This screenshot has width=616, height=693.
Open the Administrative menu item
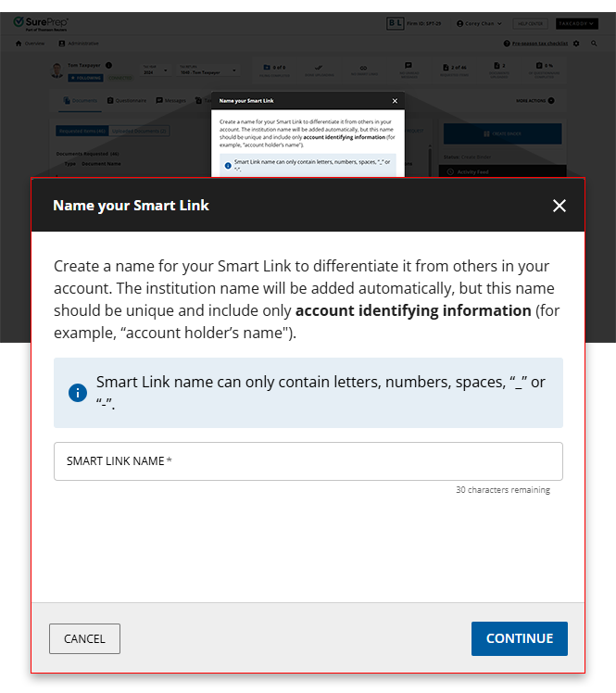[x=79, y=44]
